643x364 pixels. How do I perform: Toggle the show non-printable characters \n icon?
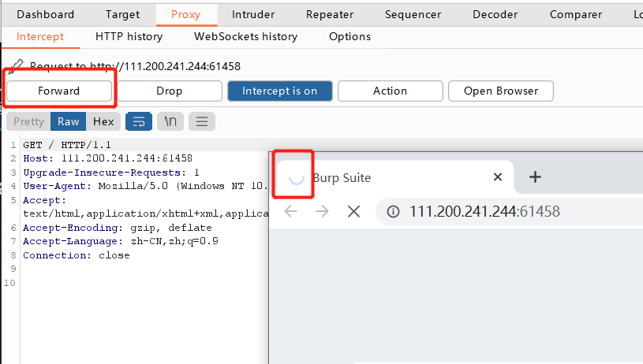pos(170,121)
